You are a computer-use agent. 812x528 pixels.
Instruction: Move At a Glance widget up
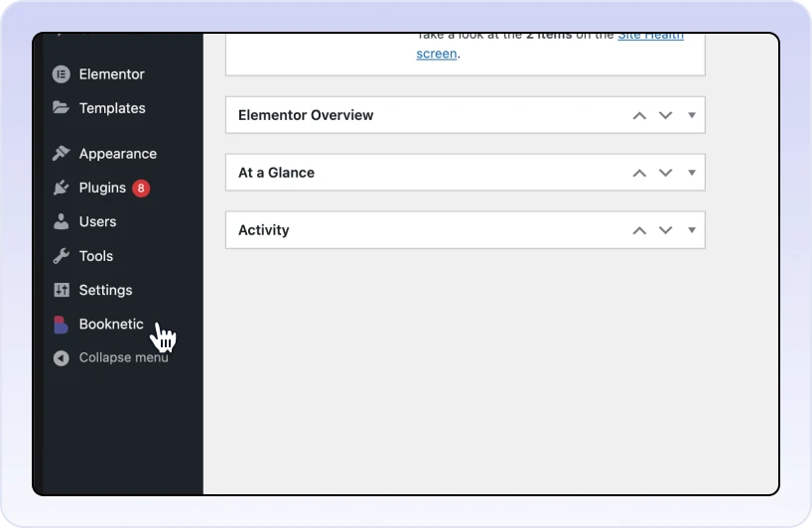click(x=639, y=173)
